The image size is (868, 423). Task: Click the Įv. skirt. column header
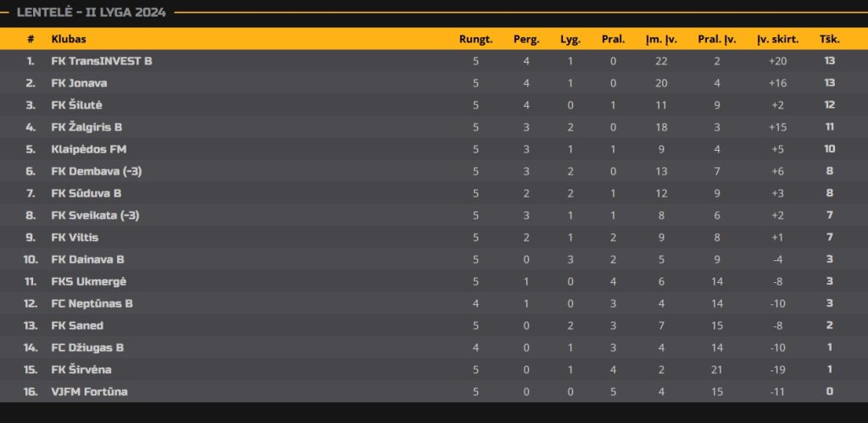point(778,39)
